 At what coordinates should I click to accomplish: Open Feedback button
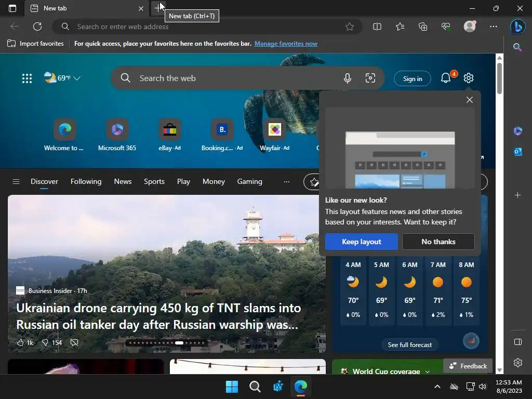pyautogui.click(x=468, y=366)
